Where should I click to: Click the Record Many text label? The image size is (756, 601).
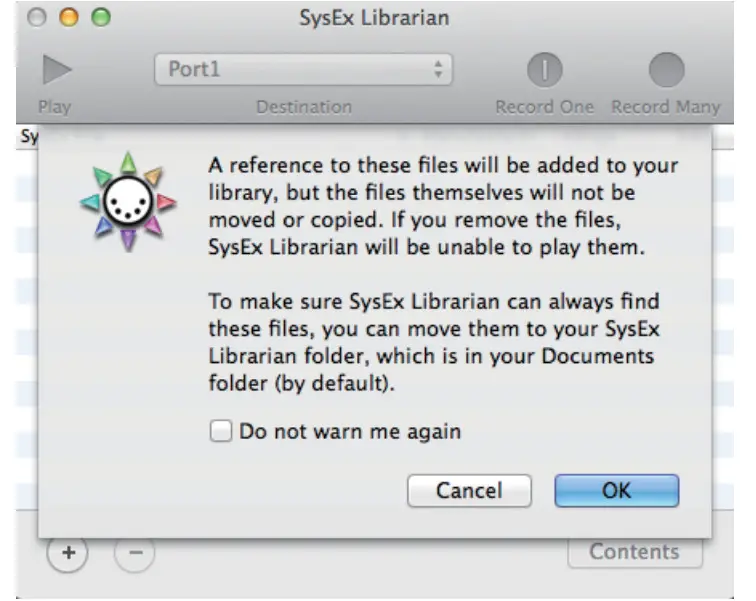coord(666,107)
